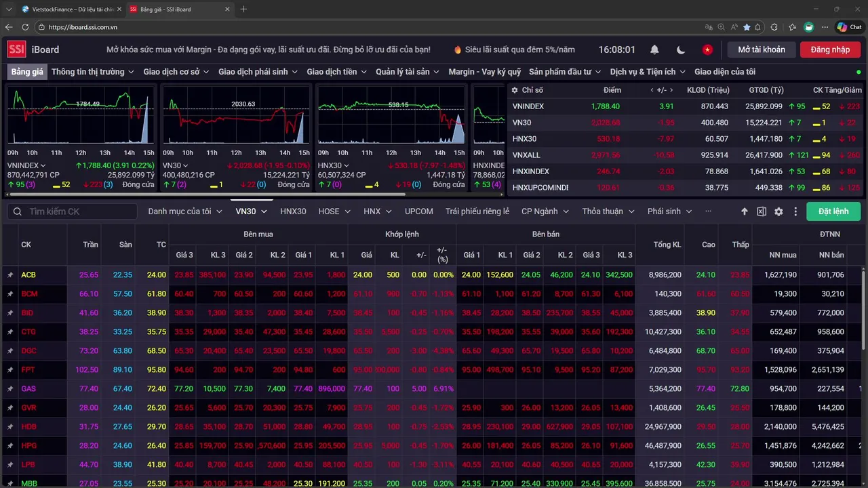Open the Danh mục của tôi dropdown
The image size is (868, 488).
tap(185, 211)
